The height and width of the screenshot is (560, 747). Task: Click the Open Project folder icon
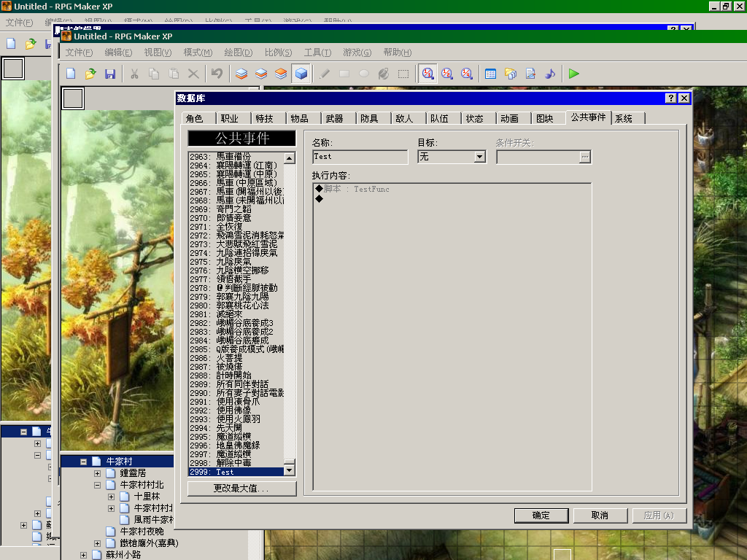tap(90, 74)
